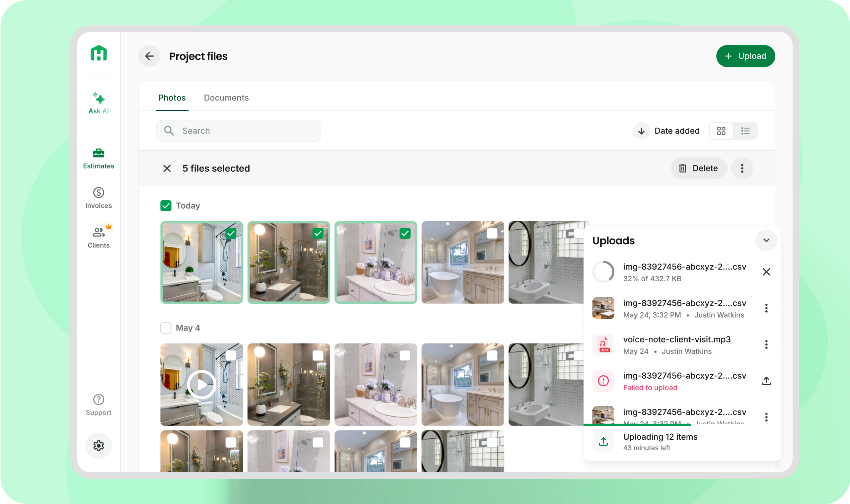
Task: Click the 5 files selected label
Action: point(216,168)
